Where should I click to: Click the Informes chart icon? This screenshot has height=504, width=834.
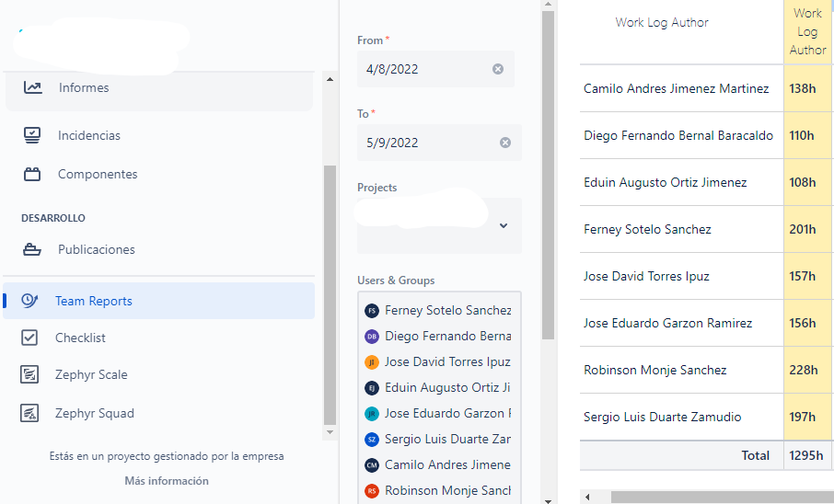click(x=32, y=87)
